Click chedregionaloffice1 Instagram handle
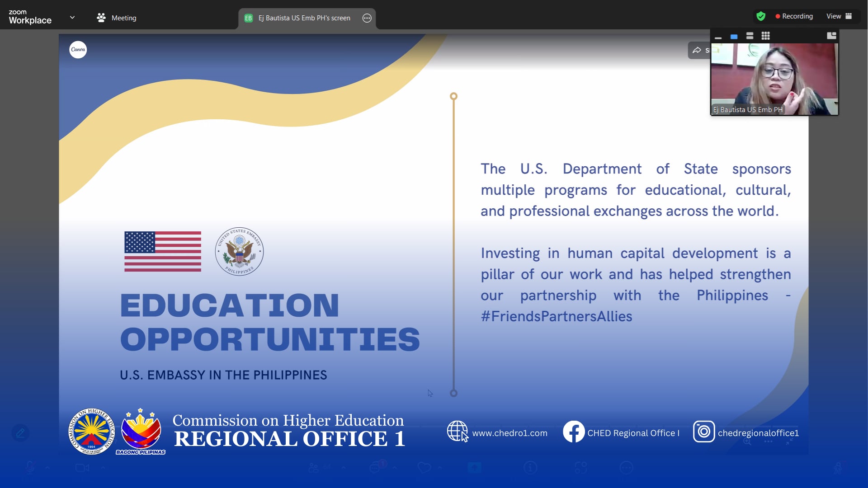Image resolution: width=868 pixels, height=488 pixels. click(x=758, y=433)
